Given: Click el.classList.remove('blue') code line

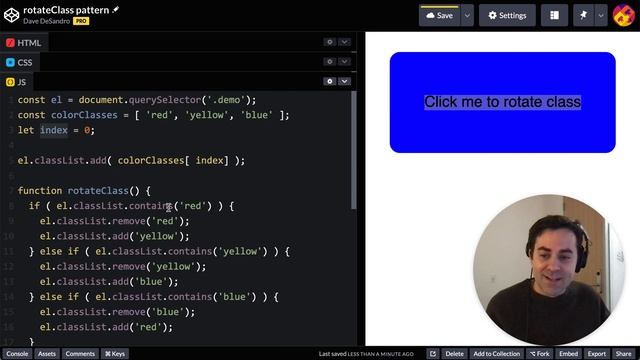Looking at the screenshot, I should coord(117,312).
